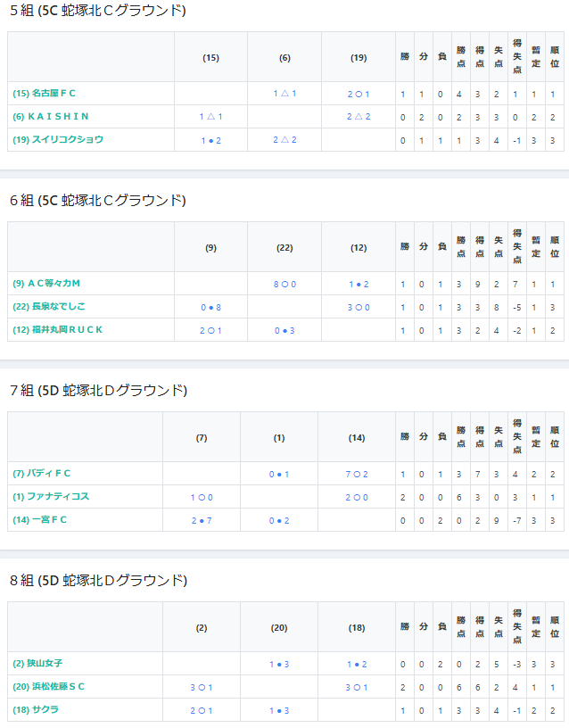Open the 長泉なでしこ team link
Viewport: 569px width, 728px height.
click(49, 307)
